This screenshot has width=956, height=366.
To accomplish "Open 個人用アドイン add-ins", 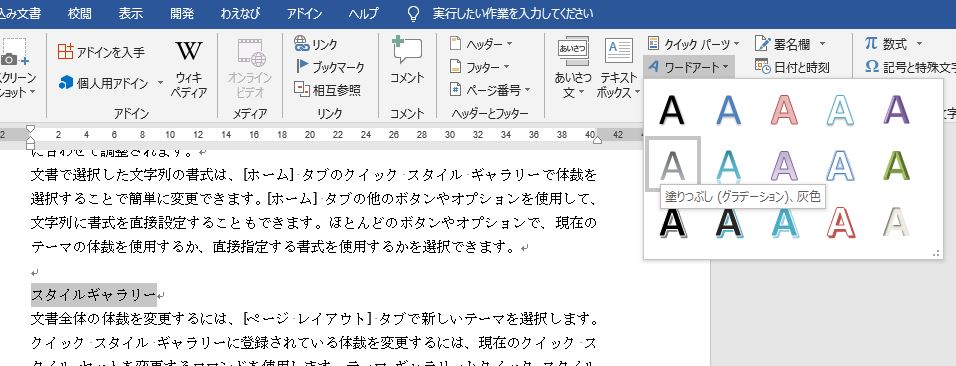I will tap(104, 83).
